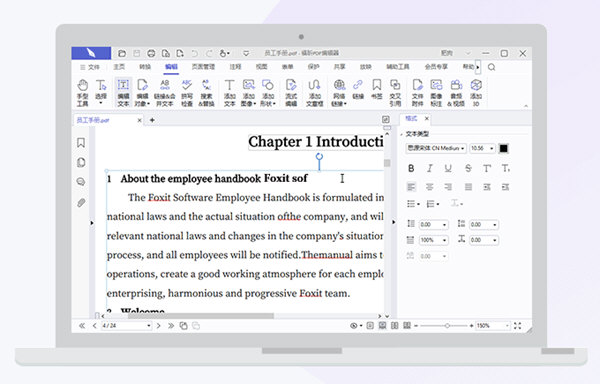Set paragraph alignment to left

[x=411, y=187]
